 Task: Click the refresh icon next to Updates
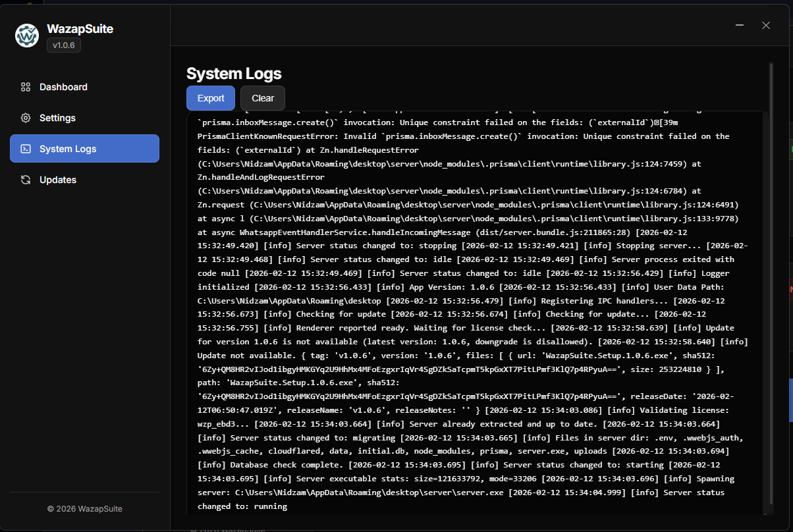tap(25, 179)
